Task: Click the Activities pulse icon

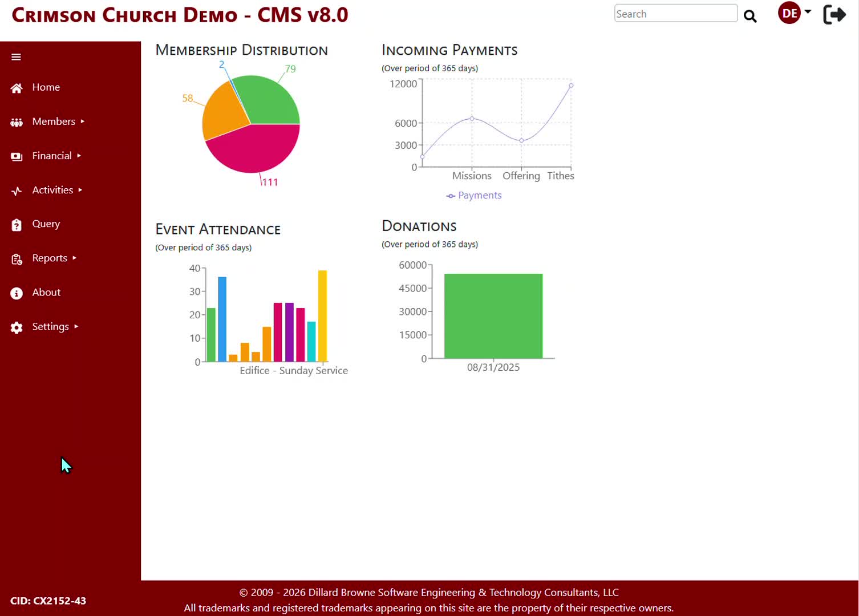Action: (17, 191)
